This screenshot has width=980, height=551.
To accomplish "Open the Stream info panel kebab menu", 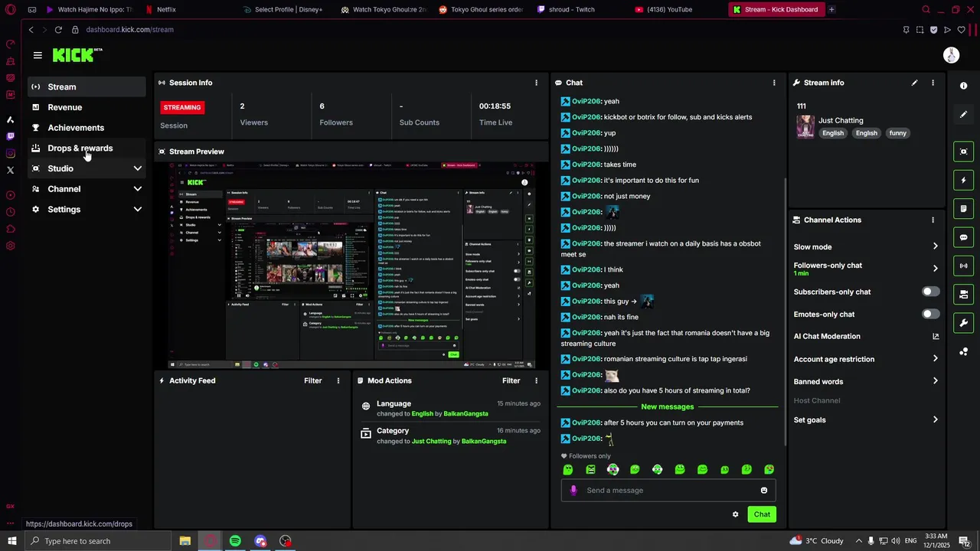I will coord(933,83).
